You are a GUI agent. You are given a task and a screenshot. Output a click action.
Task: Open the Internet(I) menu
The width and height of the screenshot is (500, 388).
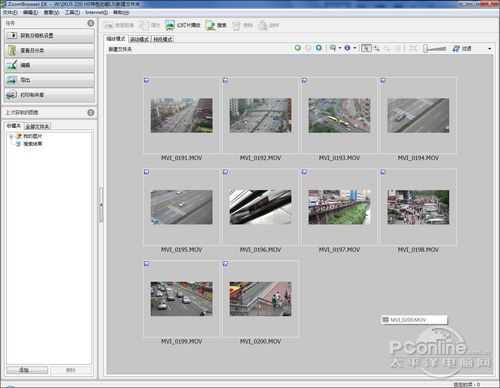click(96, 12)
